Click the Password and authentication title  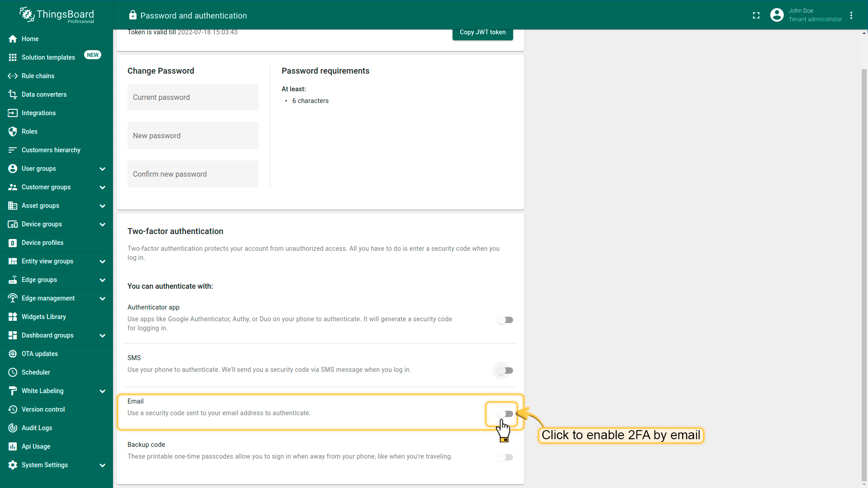pos(193,16)
